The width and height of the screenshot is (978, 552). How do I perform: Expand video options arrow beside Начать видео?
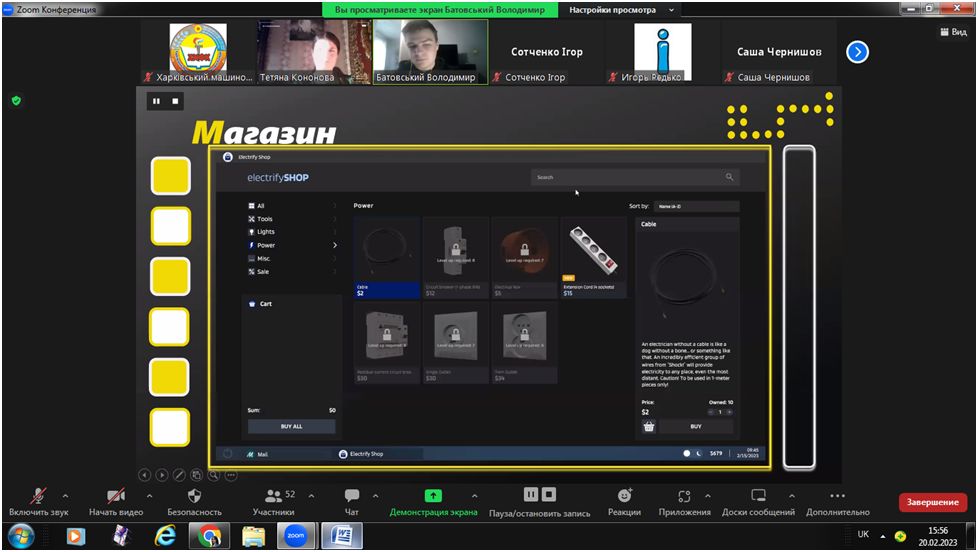149,496
